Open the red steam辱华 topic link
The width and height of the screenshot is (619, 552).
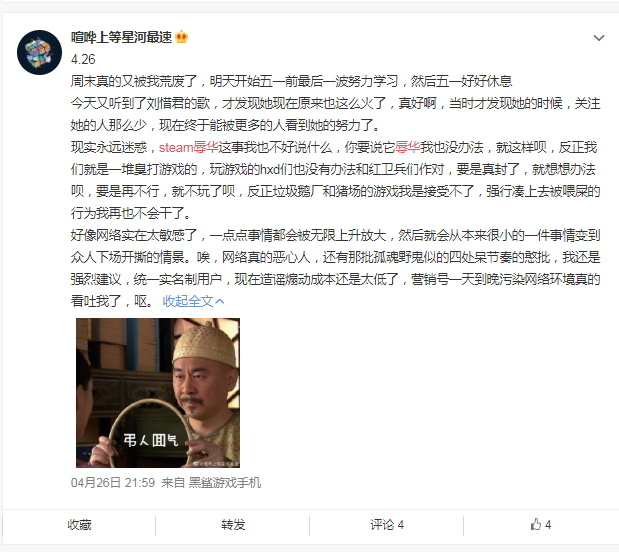(x=189, y=147)
